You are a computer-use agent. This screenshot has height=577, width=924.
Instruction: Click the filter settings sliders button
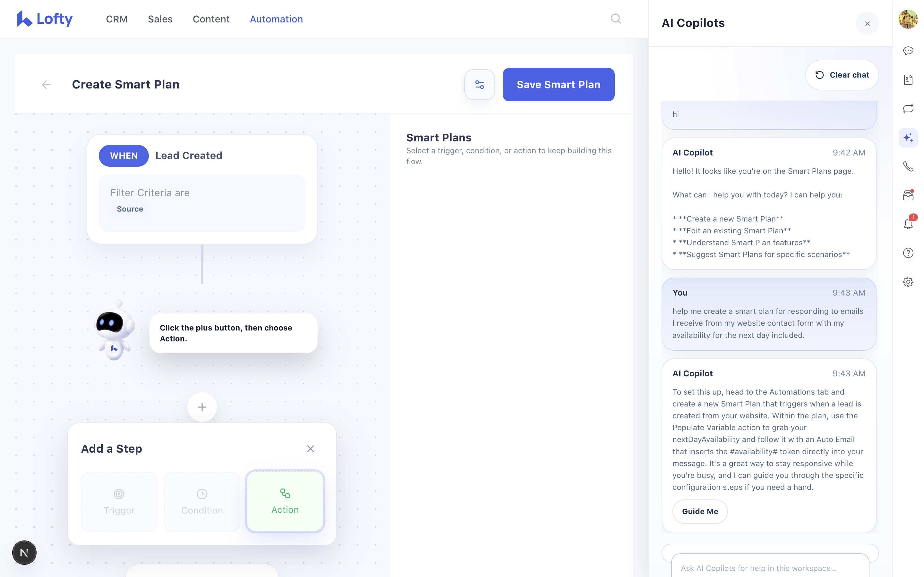[x=480, y=85]
